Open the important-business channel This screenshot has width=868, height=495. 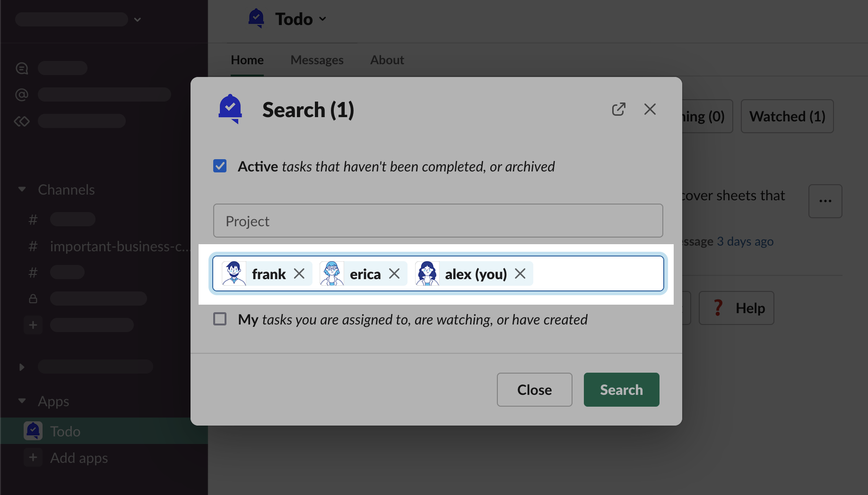point(118,246)
